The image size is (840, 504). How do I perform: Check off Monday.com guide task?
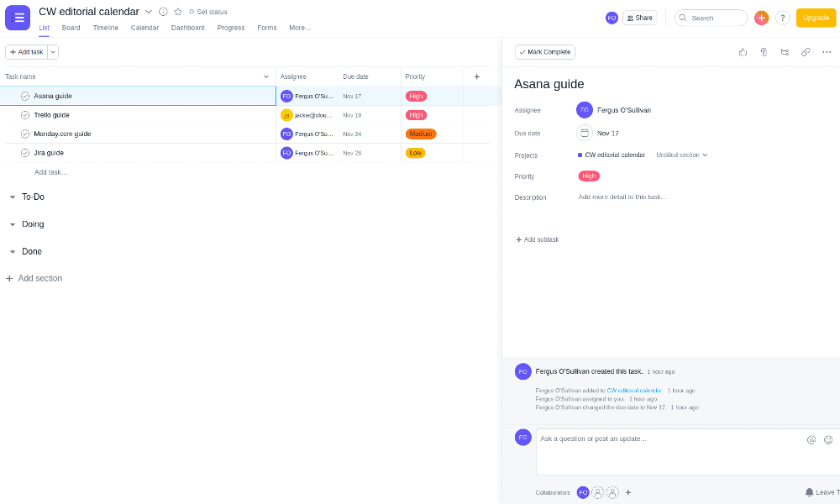pos(25,134)
